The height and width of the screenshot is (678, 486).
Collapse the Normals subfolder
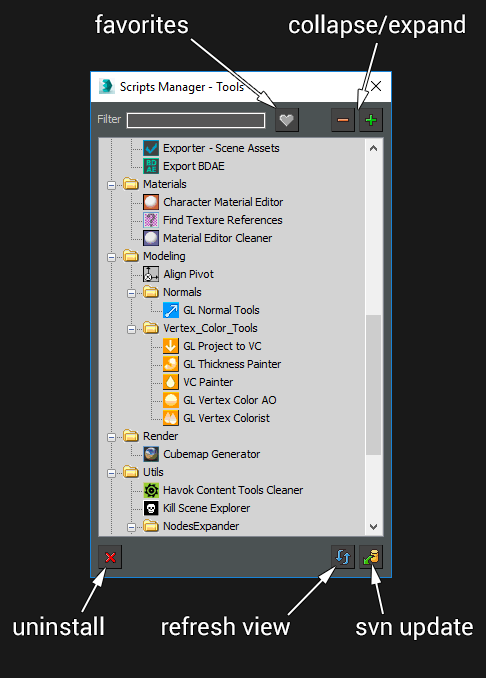[131, 294]
